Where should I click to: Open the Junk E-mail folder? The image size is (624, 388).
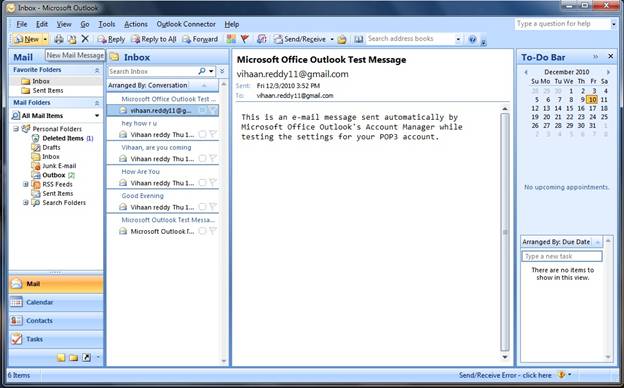(x=59, y=166)
